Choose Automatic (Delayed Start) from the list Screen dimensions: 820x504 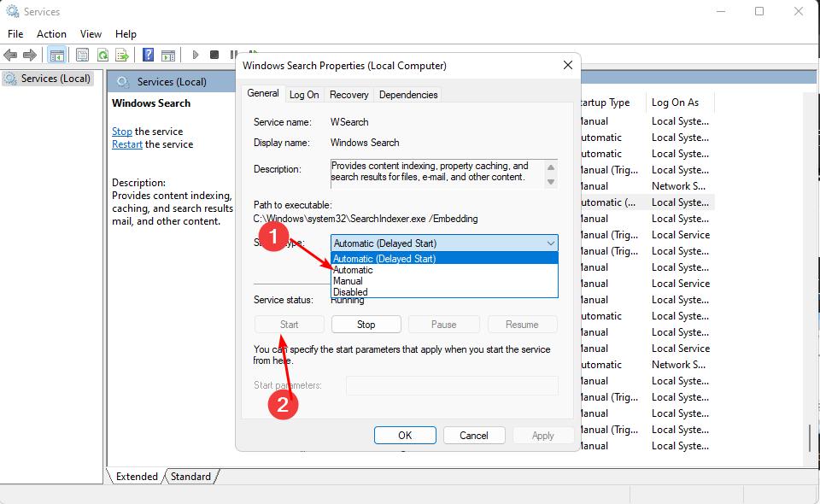coord(444,258)
